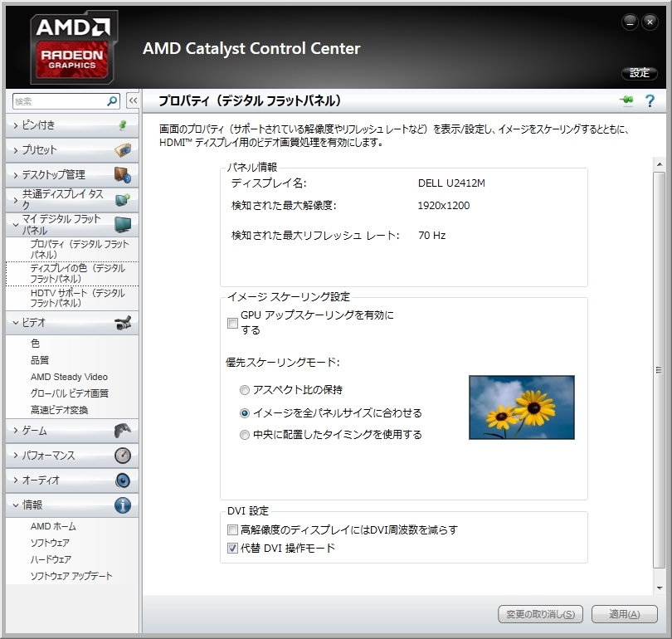This screenshot has width=672, height=639.
Task: Check 高解像度のディスプレイにはDVI周波数を減らす
Action: pos(233,530)
